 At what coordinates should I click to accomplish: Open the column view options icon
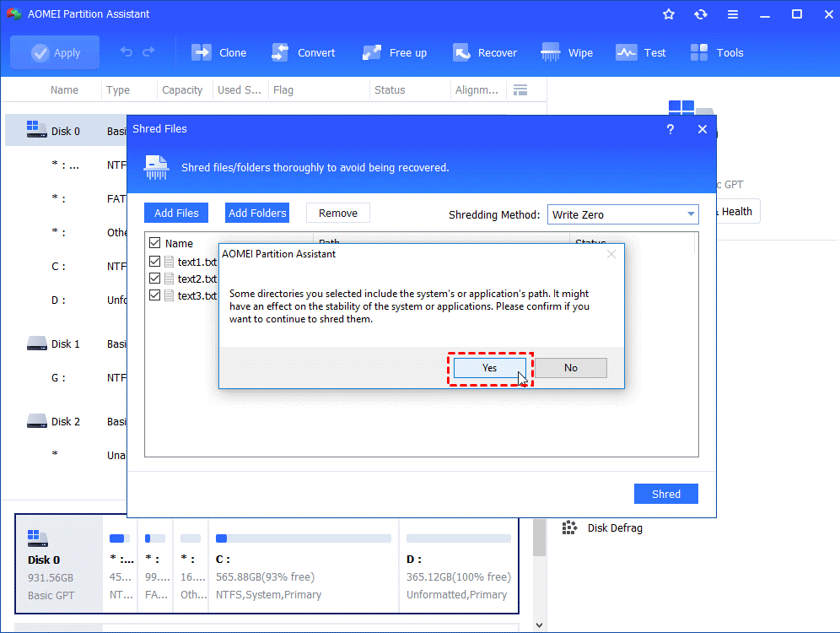coord(520,90)
